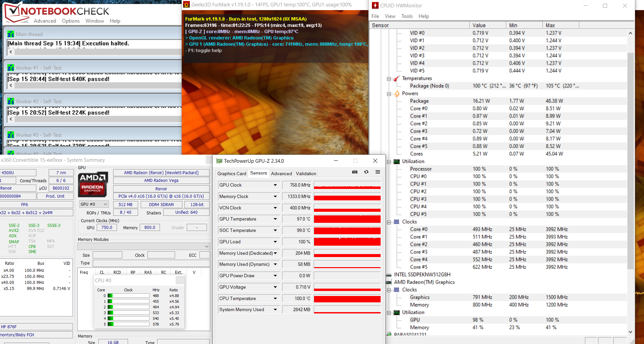The height and width of the screenshot is (344, 644).
Task: Click the AMD Radeon Vega name field
Action: (161, 180)
